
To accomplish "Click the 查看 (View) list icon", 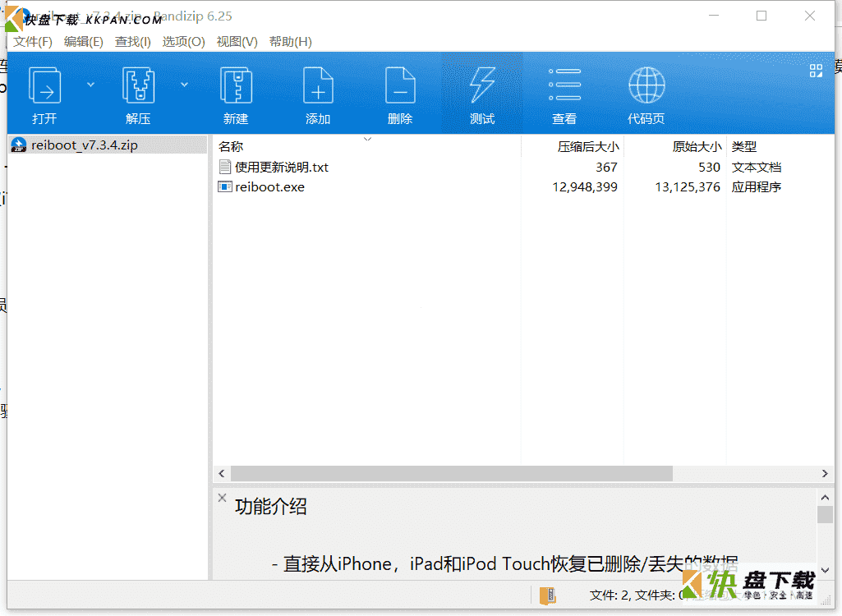I will (564, 85).
